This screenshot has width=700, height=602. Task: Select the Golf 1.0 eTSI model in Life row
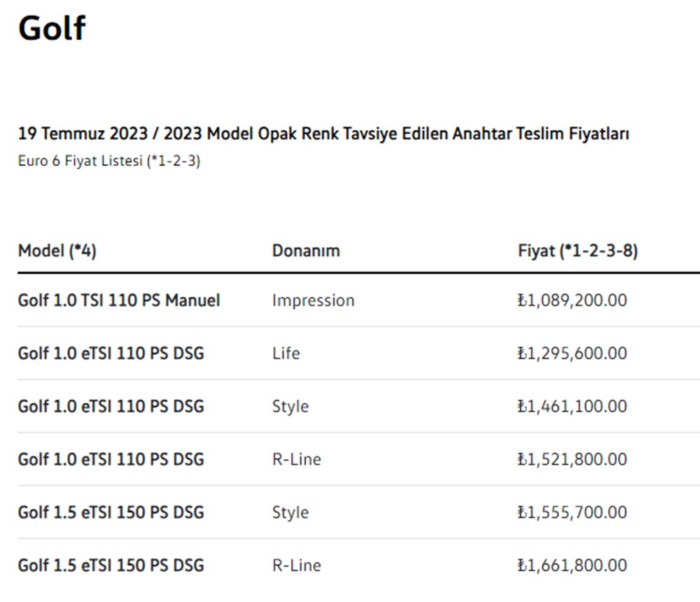(x=111, y=353)
